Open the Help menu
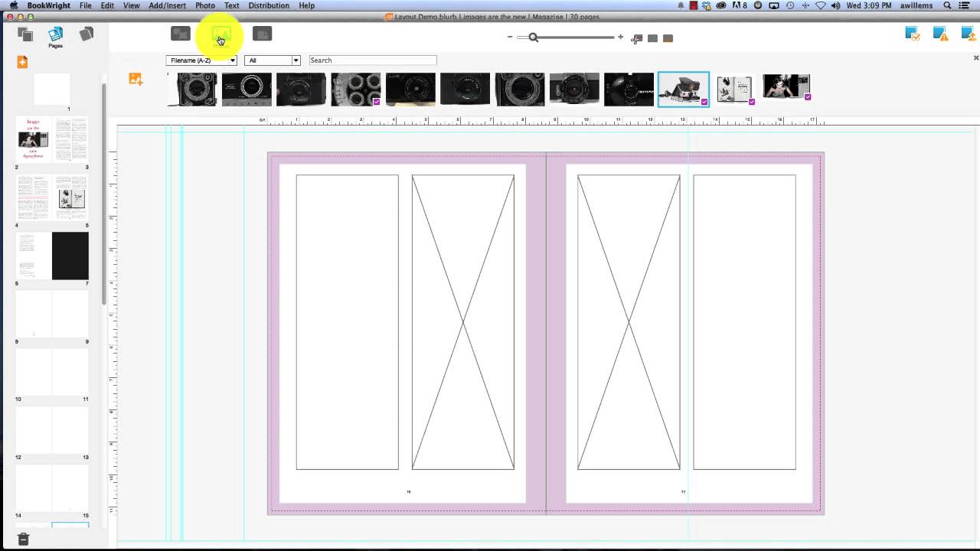The height and width of the screenshot is (551, 980). click(x=306, y=5)
